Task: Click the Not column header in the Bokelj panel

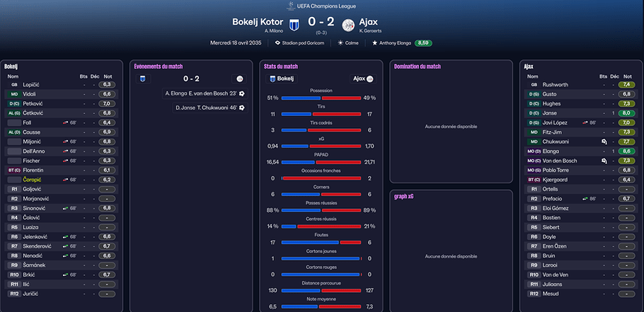Action: pos(108,76)
